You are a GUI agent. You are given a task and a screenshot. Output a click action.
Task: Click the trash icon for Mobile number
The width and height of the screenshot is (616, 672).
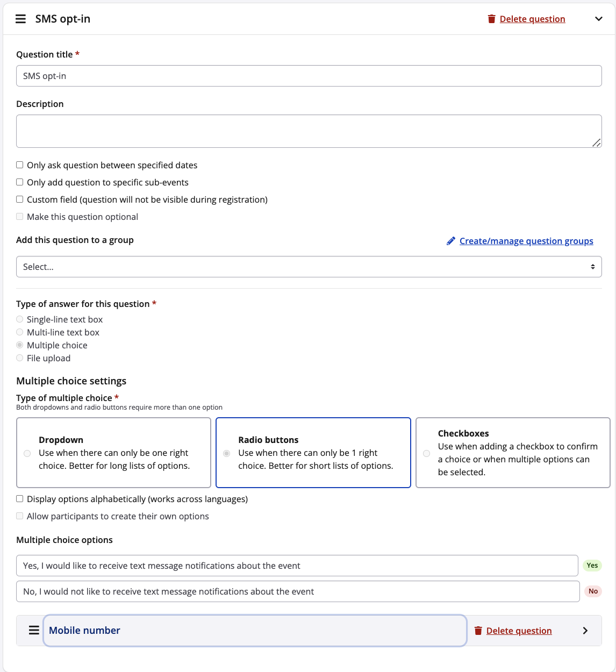pos(478,631)
